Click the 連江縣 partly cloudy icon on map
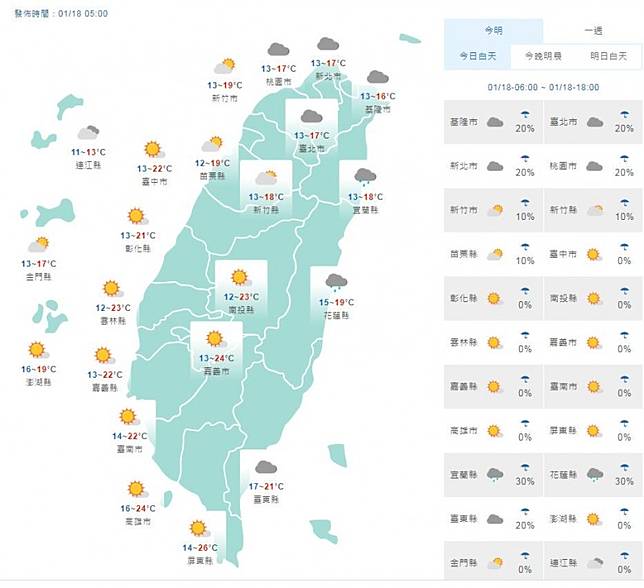Viewport: 644px width, 588px height. pos(89,132)
